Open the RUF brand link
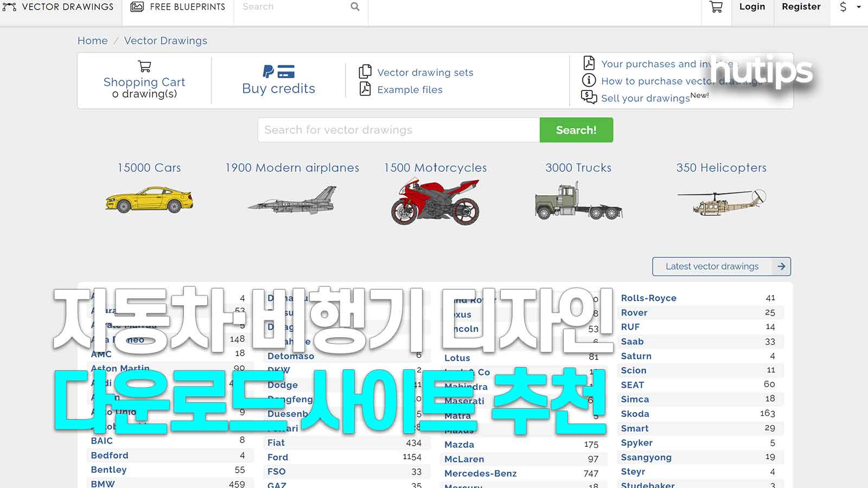Image resolution: width=868 pixels, height=488 pixels. pyautogui.click(x=630, y=327)
